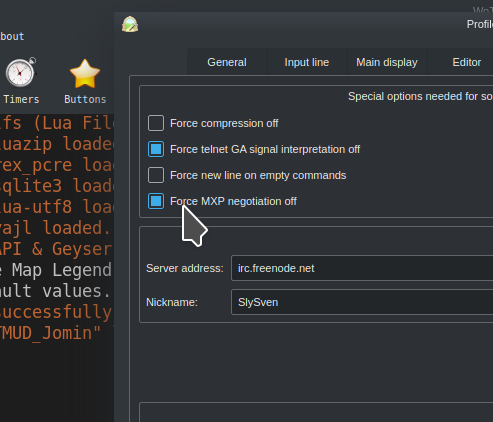Click the 'sqlite3 loaded' console line

coord(57,186)
